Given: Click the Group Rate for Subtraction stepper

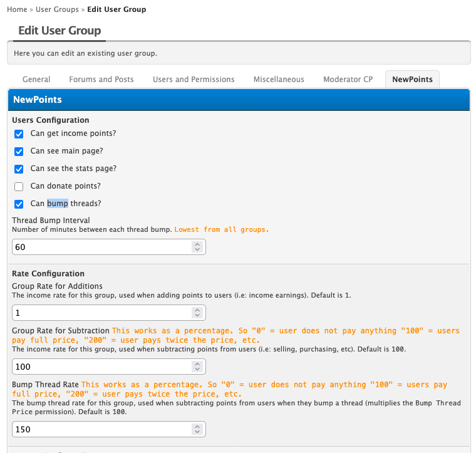Looking at the screenshot, I should (197, 367).
